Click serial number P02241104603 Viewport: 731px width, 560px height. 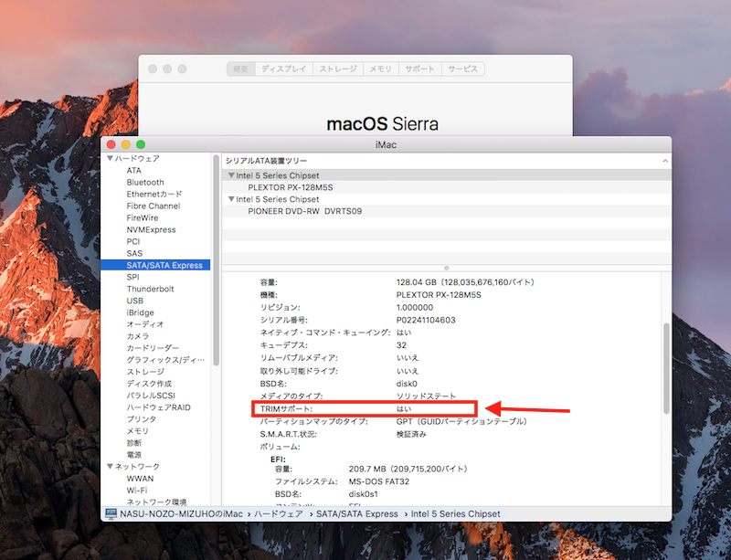click(x=426, y=321)
